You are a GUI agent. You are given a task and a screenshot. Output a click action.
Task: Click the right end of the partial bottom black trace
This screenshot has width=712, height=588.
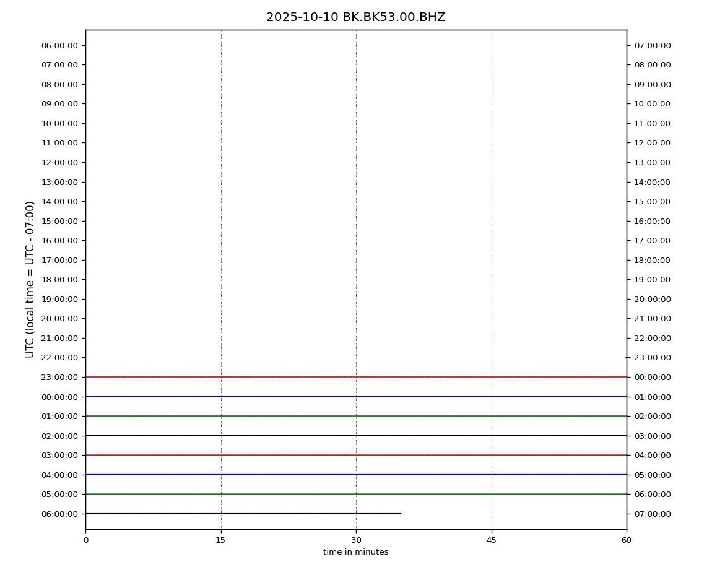(400, 514)
